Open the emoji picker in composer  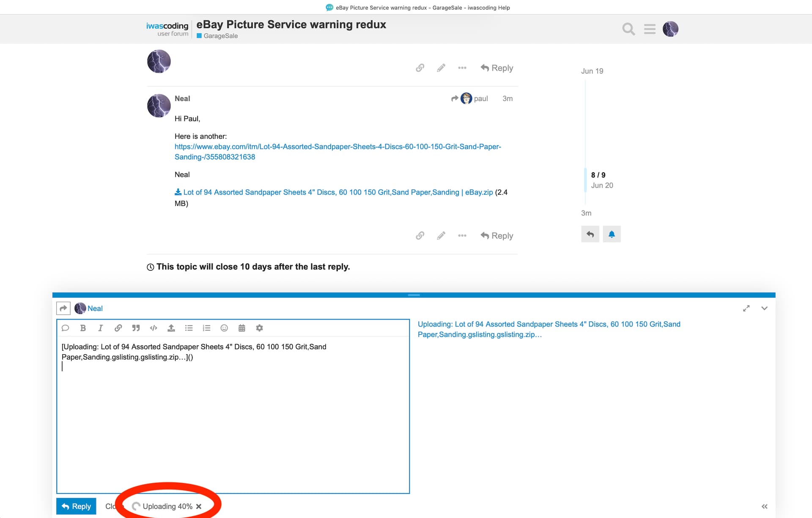224,328
